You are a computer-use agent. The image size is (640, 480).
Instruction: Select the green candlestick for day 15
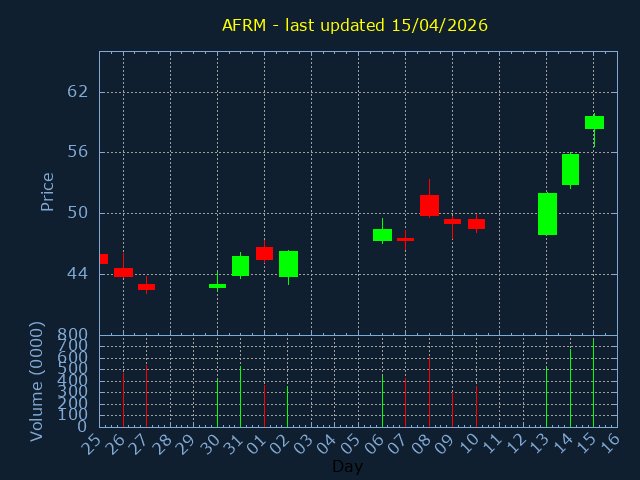point(594,122)
